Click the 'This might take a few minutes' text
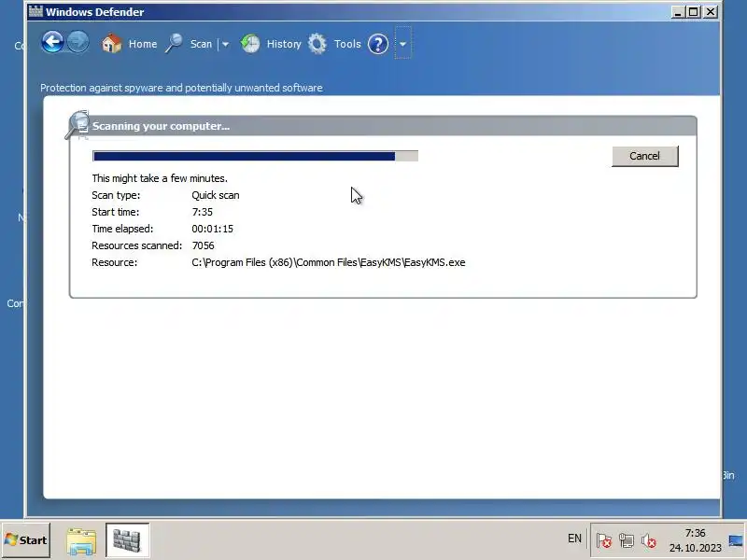Viewport: 747px width, 560px height. 160,178
